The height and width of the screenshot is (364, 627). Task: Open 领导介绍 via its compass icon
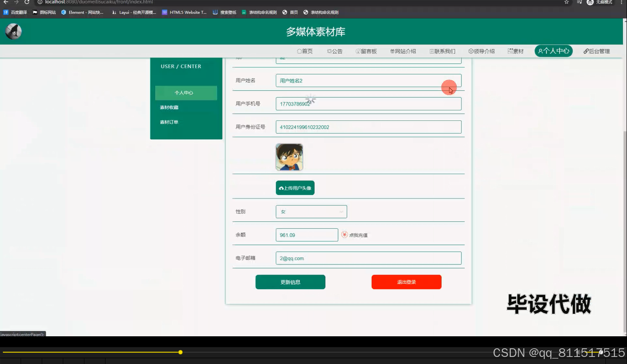point(471,51)
